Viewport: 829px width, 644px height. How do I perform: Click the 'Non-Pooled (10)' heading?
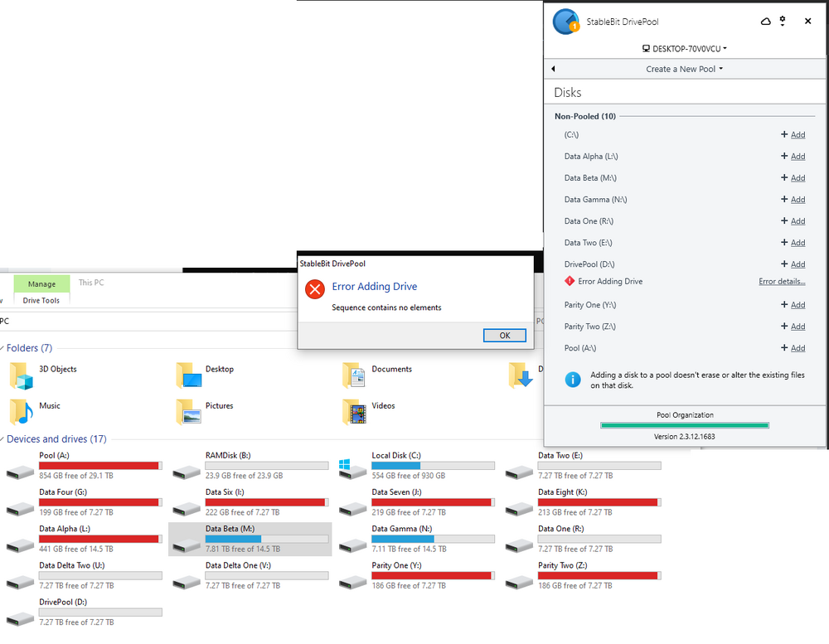coord(585,116)
